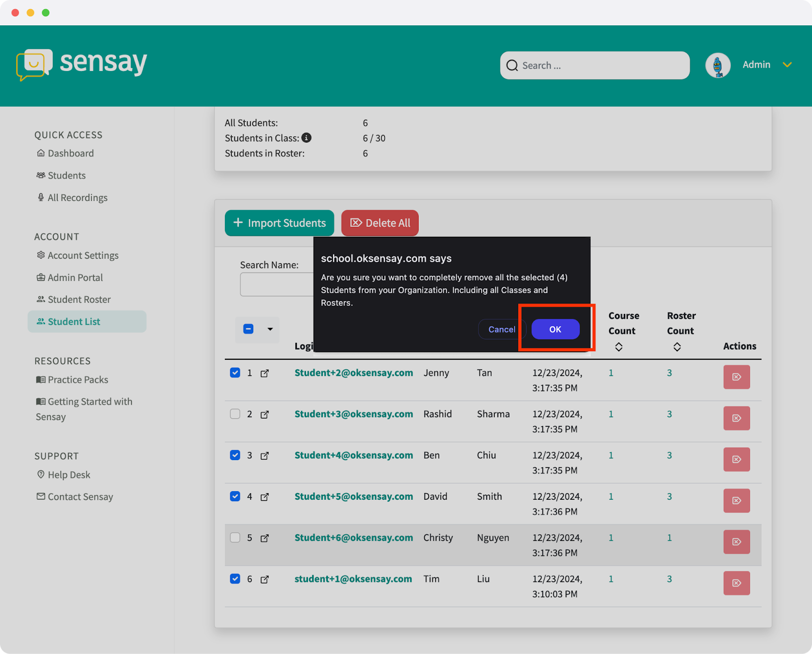Viewport: 812px width, 654px height.
Task: Sort by Course Count arrows
Action: pos(619,347)
